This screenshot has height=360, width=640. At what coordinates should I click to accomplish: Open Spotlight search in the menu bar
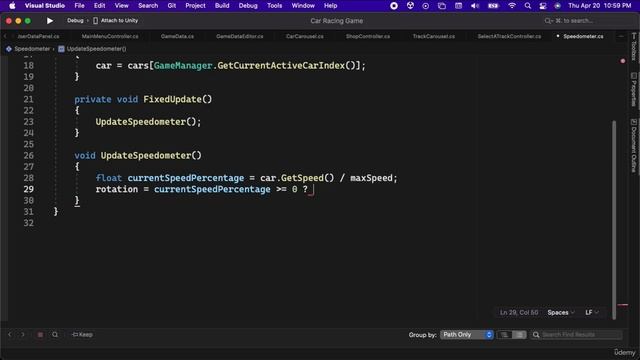(528, 6)
